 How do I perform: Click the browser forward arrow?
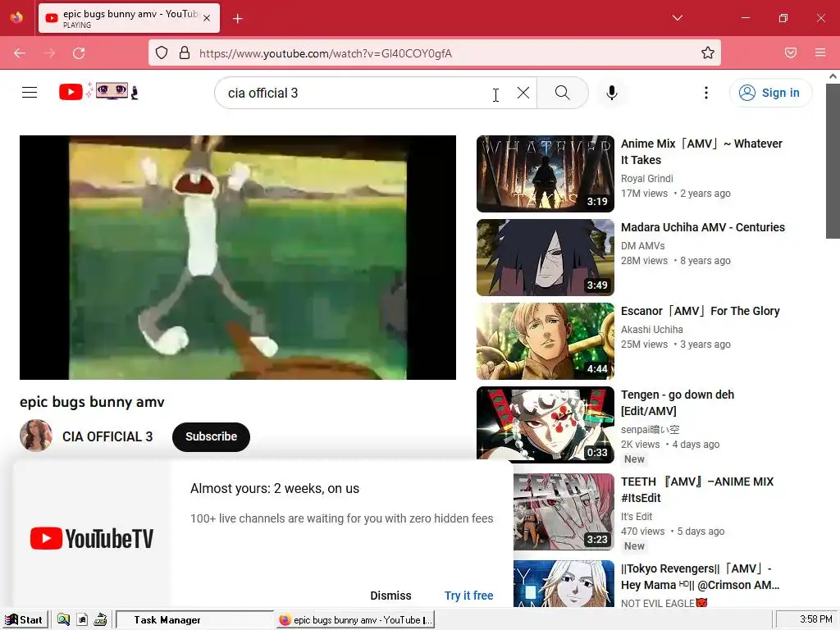[49, 53]
